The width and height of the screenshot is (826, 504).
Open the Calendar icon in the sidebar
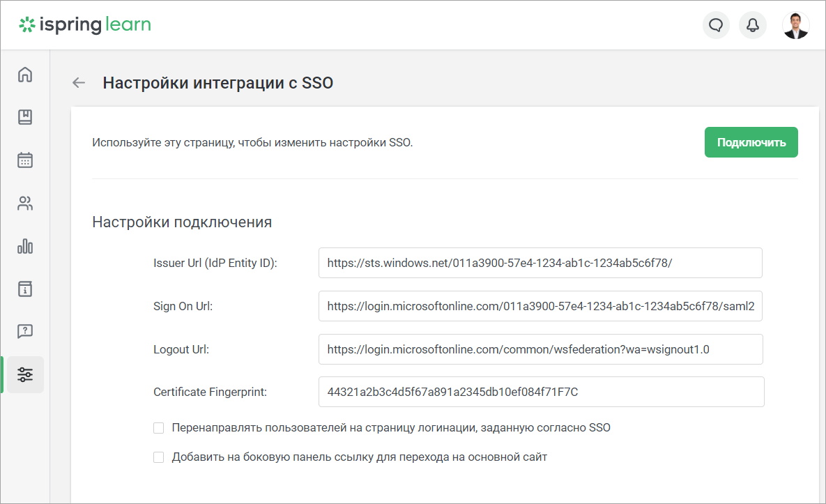pyautogui.click(x=25, y=160)
